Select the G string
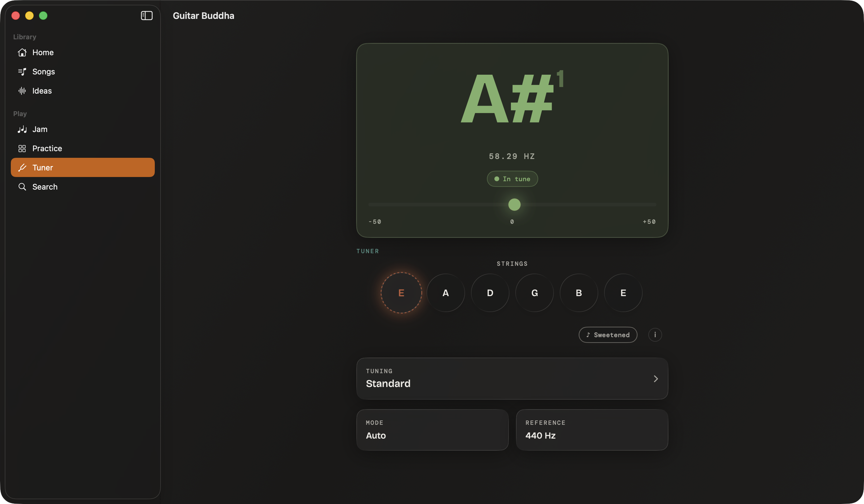864x504 pixels. 535,293
